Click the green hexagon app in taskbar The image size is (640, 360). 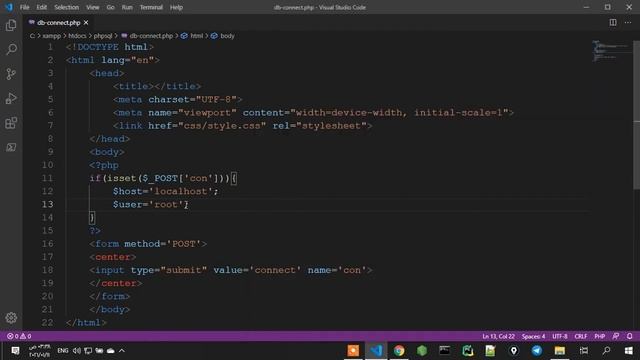pos(422,350)
